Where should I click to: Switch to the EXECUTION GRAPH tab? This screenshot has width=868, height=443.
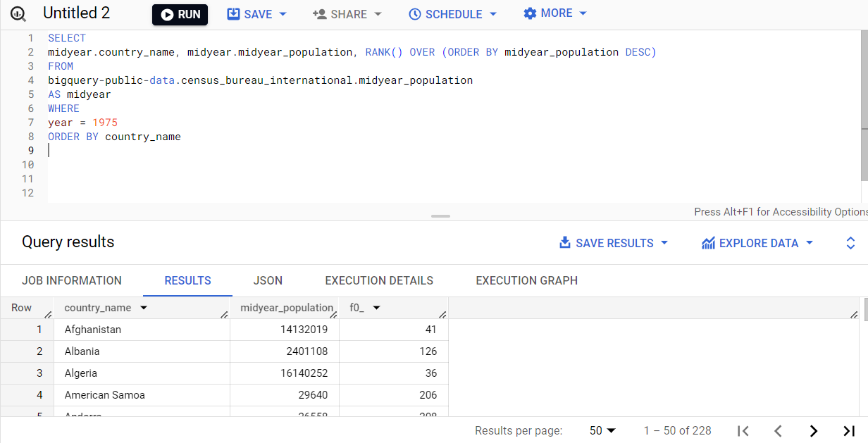[x=526, y=280]
